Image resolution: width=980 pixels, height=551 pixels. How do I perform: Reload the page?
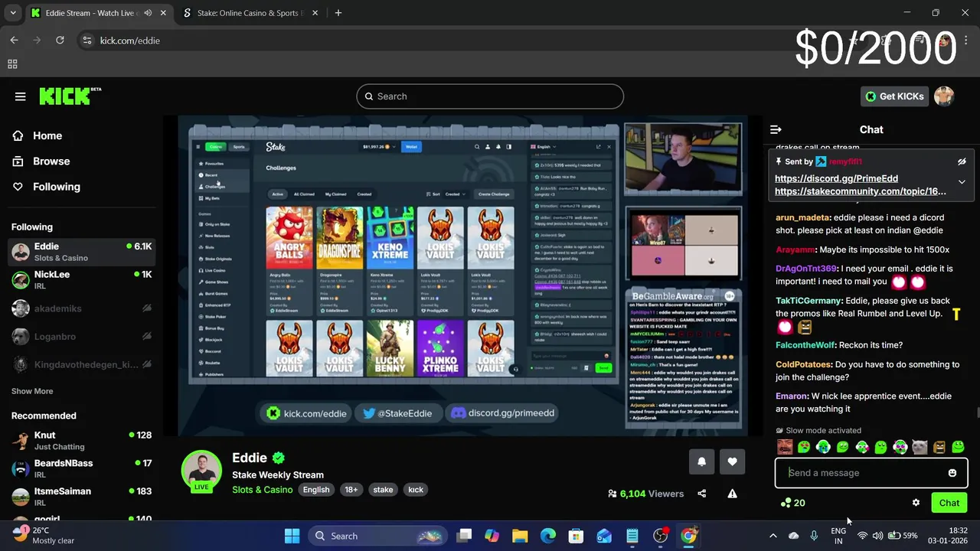60,41
